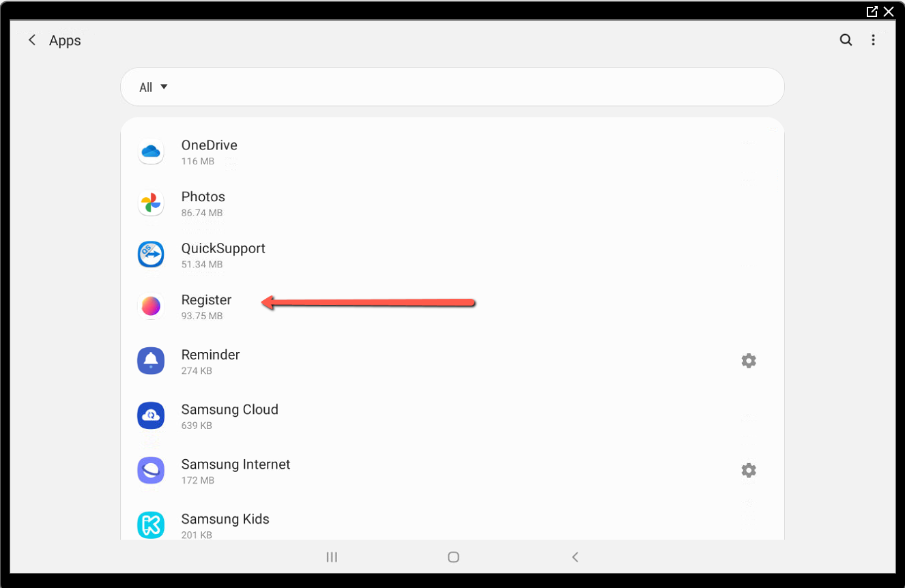Click the 172 MB size under Samsung Internet
Screen dimensions: 905x588
coord(198,481)
